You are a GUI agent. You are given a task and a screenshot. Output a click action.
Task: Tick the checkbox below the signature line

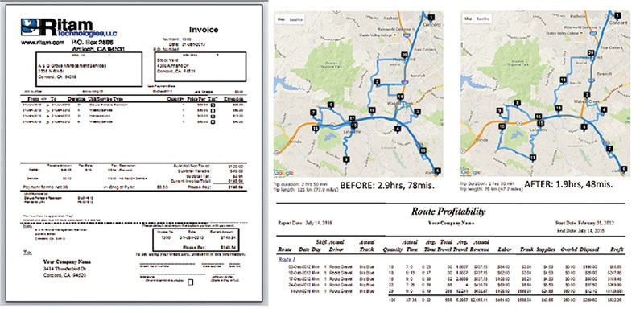(190, 282)
